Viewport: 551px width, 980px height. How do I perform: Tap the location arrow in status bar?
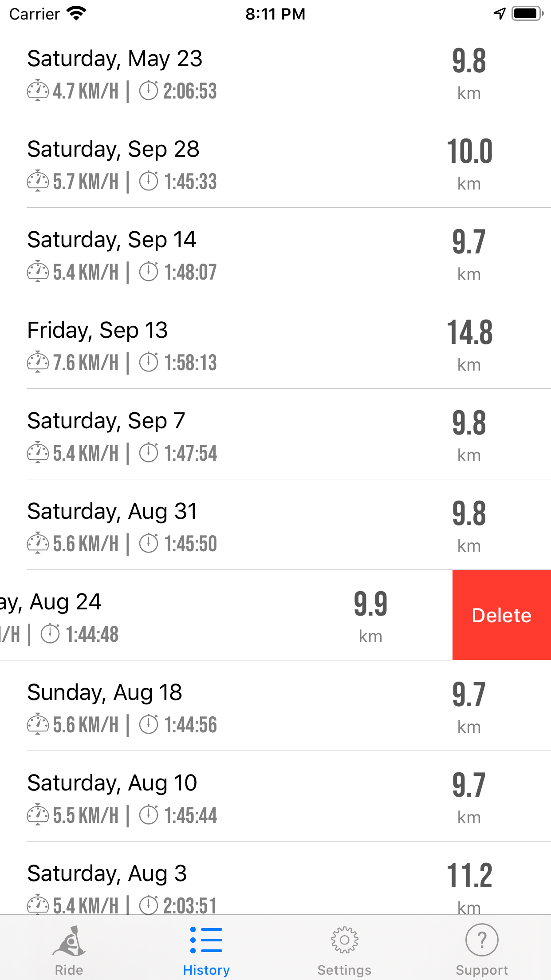(500, 14)
